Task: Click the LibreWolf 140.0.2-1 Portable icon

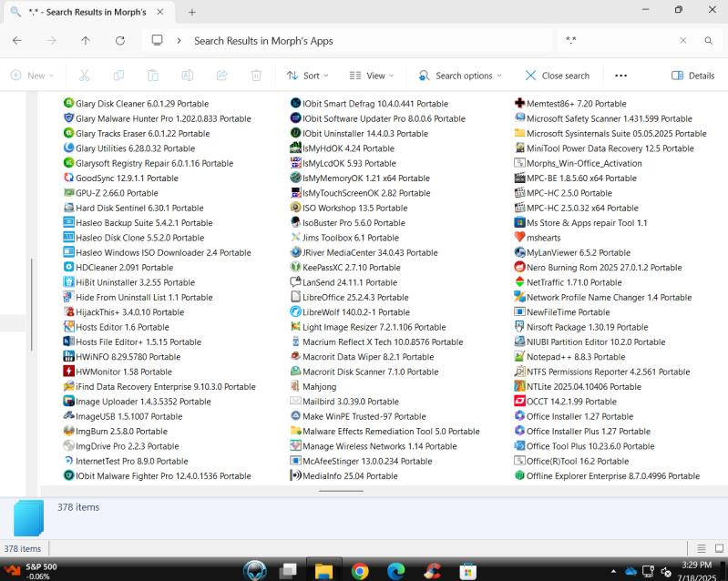Action: (x=296, y=311)
